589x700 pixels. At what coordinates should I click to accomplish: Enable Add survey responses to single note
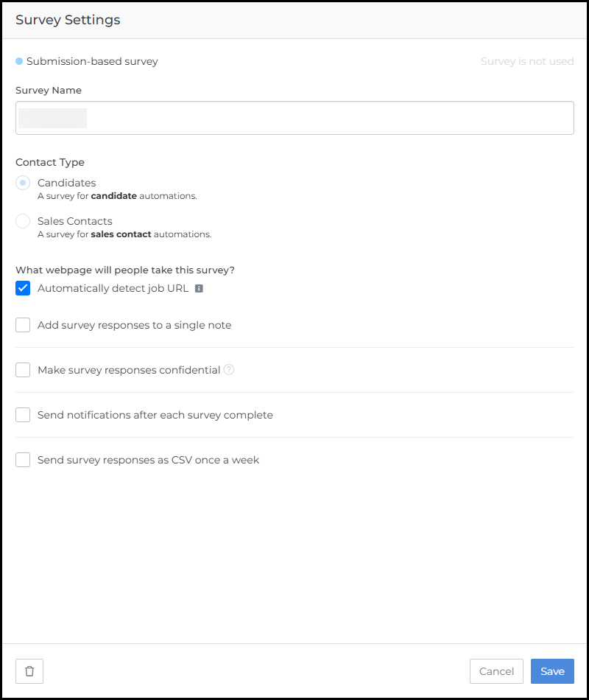click(23, 325)
